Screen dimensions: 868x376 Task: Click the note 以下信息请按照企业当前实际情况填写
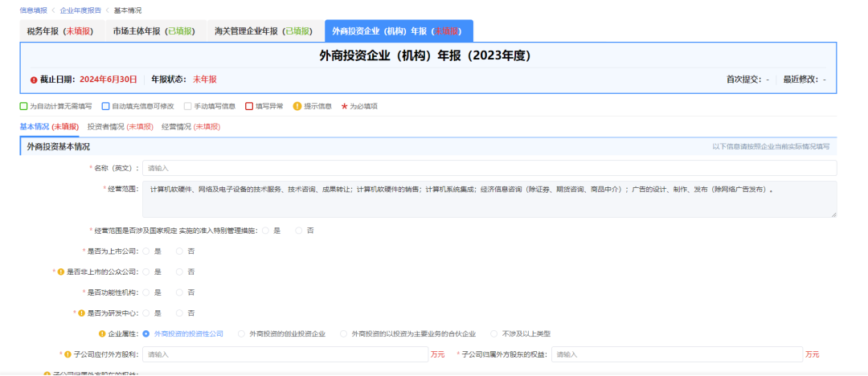click(x=771, y=147)
